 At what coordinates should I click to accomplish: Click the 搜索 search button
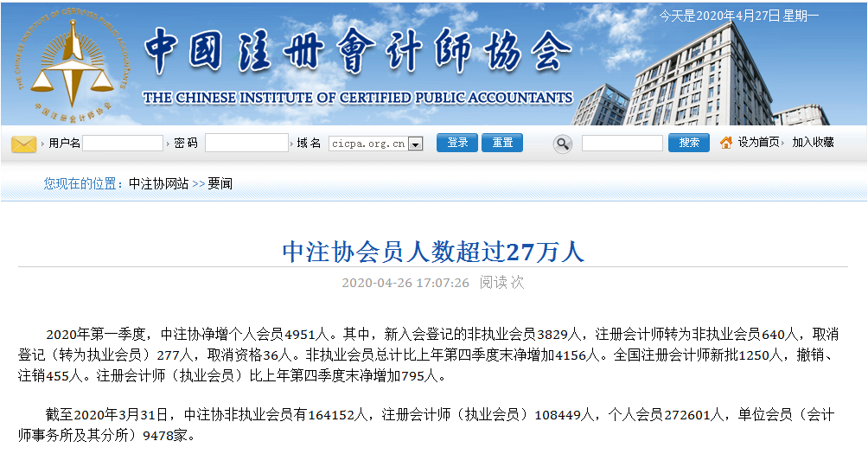click(689, 143)
